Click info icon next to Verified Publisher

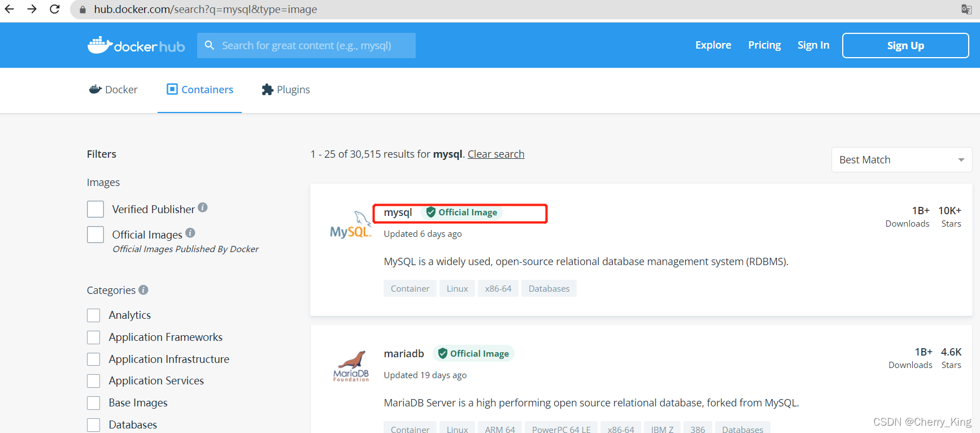tap(203, 207)
